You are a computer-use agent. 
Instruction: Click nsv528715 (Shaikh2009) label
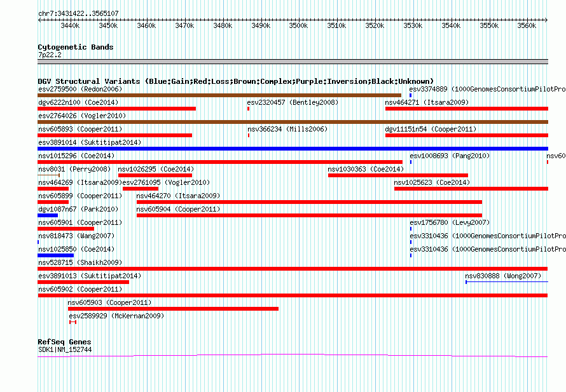pos(80,262)
